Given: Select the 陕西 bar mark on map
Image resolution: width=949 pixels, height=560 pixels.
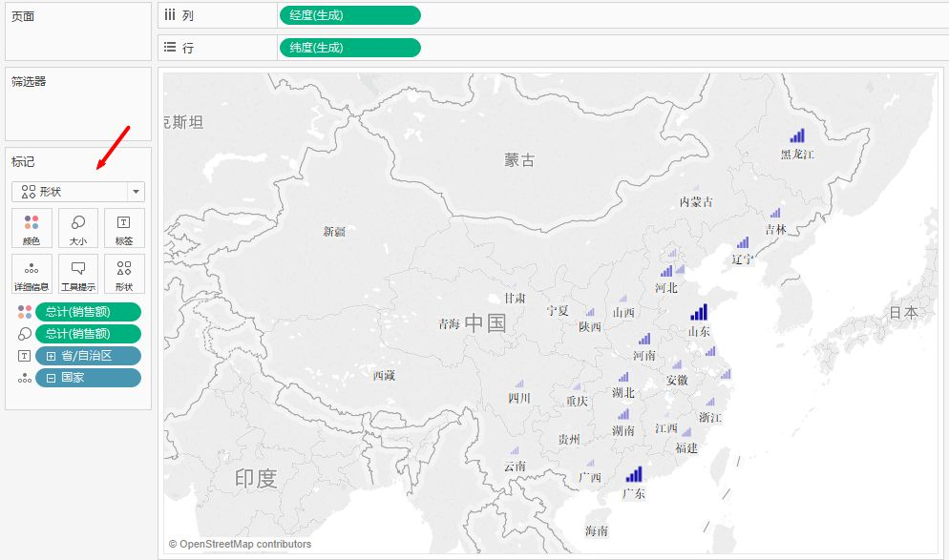Looking at the screenshot, I should [x=590, y=312].
